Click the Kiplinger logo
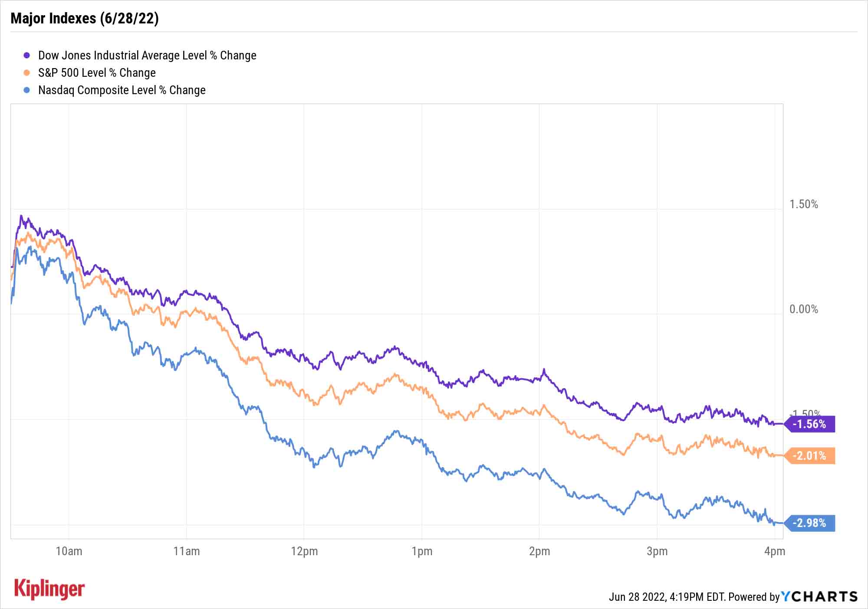Viewport: 868px width, 609px height. click(x=49, y=589)
